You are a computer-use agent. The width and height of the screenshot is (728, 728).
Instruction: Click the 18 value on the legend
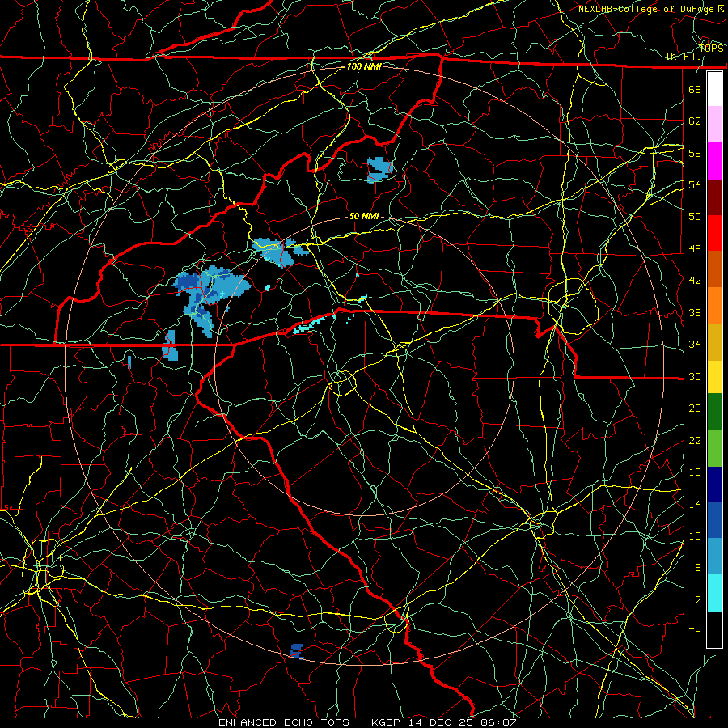695,472
